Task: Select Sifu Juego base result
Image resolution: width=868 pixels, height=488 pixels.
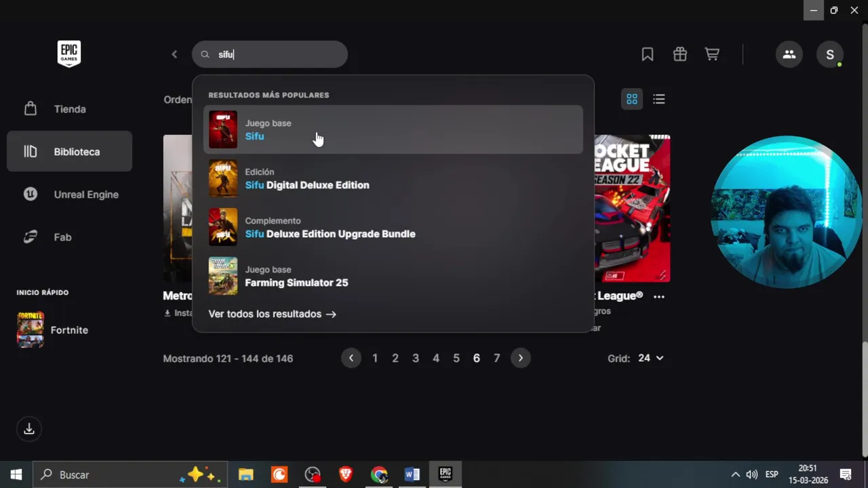Action: (x=393, y=129)
